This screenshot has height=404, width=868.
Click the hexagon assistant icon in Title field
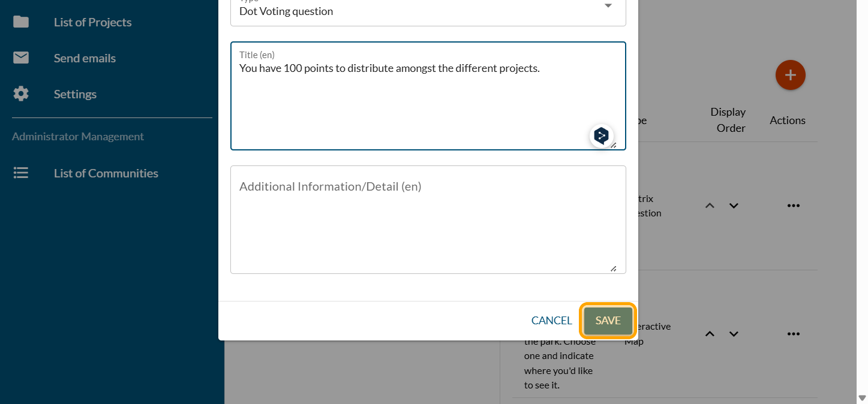pos(601,136)
